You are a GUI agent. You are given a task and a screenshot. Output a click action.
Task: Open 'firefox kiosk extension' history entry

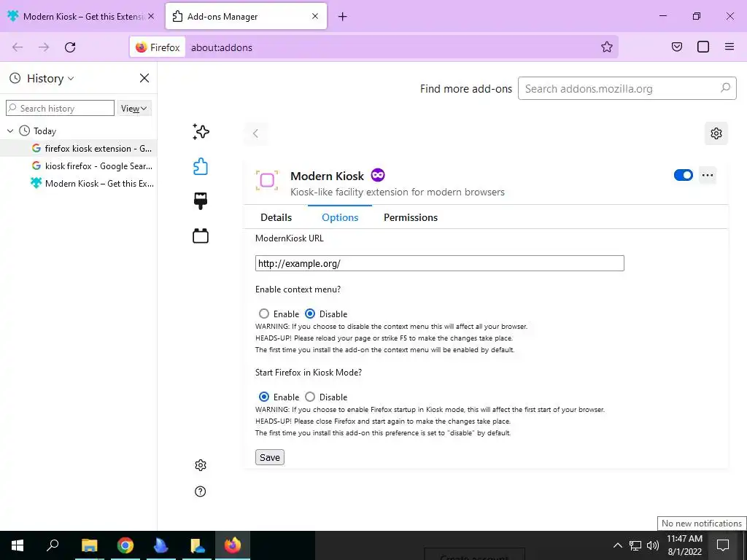[79, 148]
